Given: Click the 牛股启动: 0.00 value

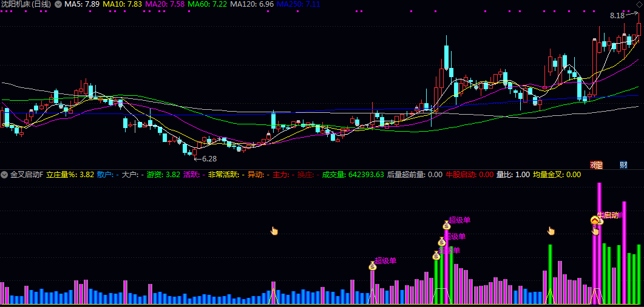Looking at the screenshot, I should [x=469, y=175].
